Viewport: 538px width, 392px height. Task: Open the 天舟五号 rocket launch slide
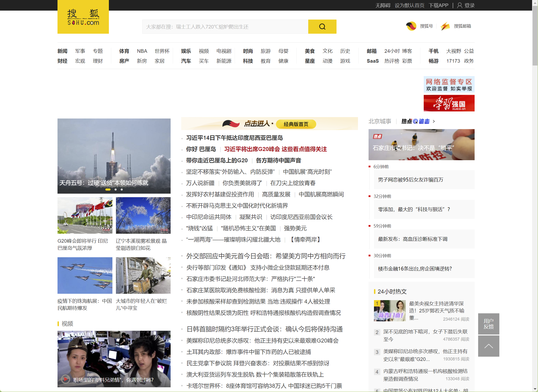tap(114, 156)
